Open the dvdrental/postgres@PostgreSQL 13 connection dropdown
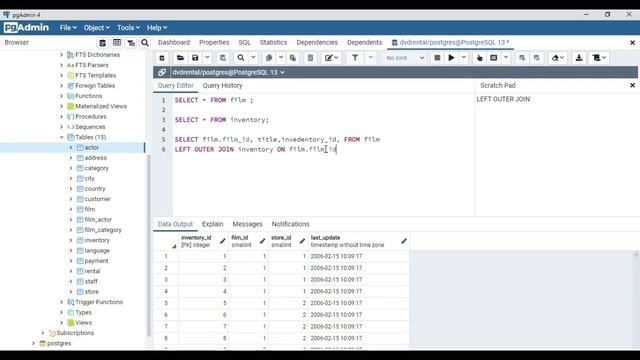The image size is (640, 360). (x=229, y=72)
